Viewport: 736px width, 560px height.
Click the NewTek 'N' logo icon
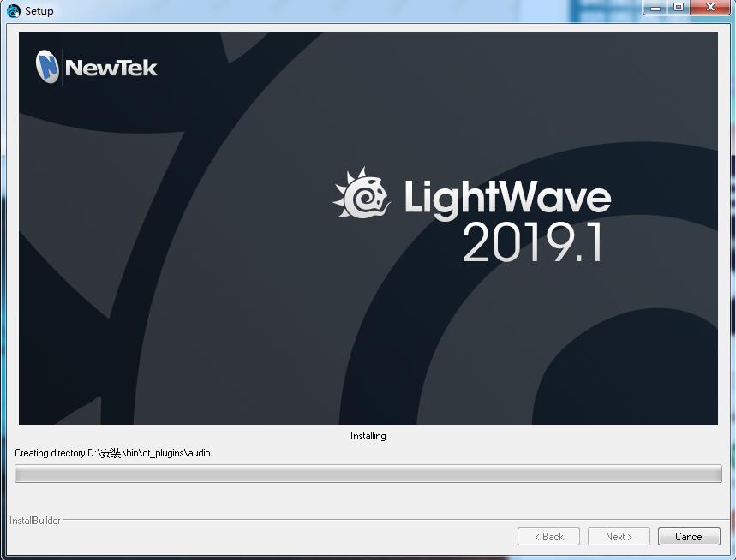(49, 65)
